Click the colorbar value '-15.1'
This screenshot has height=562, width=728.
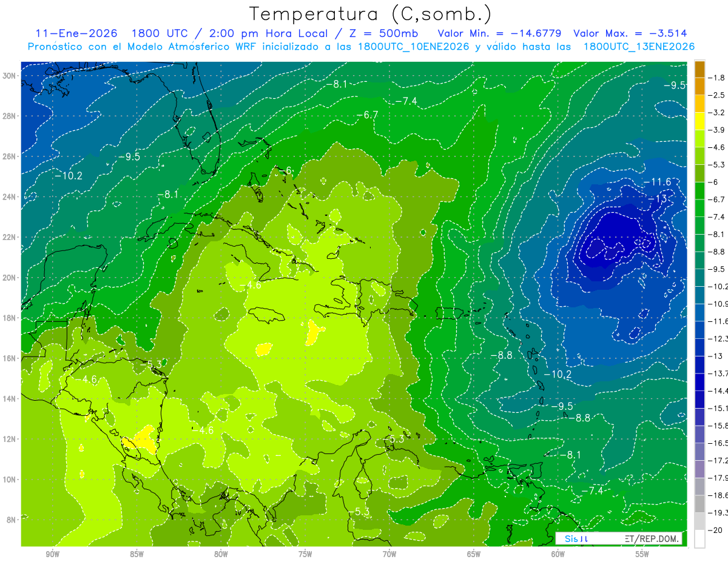[x=718, y=408]
